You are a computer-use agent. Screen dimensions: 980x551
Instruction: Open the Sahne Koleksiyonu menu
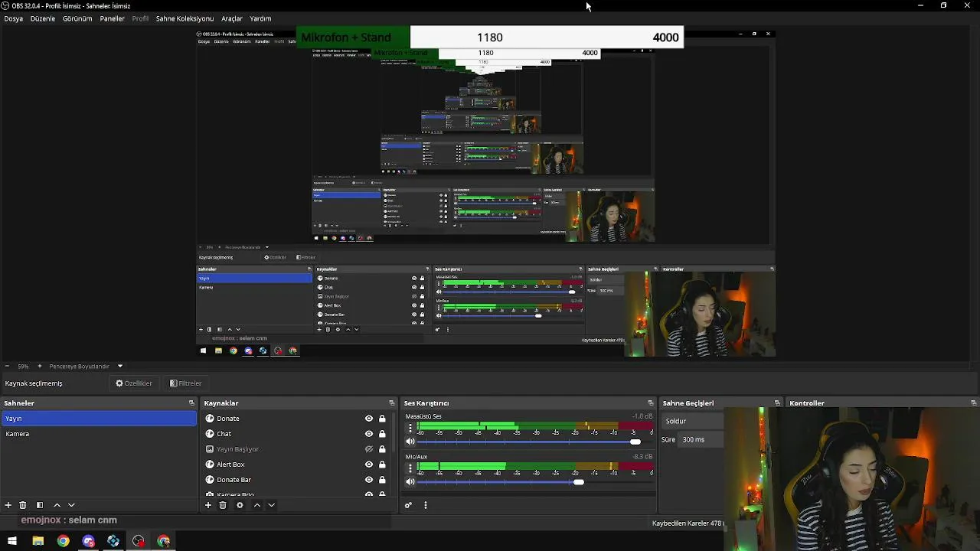click(x=185, y=18)
